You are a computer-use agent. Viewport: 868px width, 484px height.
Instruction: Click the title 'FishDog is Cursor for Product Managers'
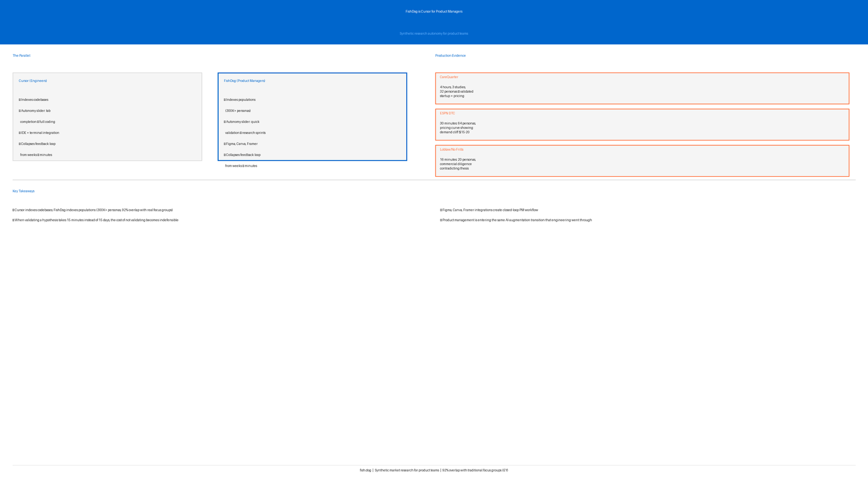[434, 11]
